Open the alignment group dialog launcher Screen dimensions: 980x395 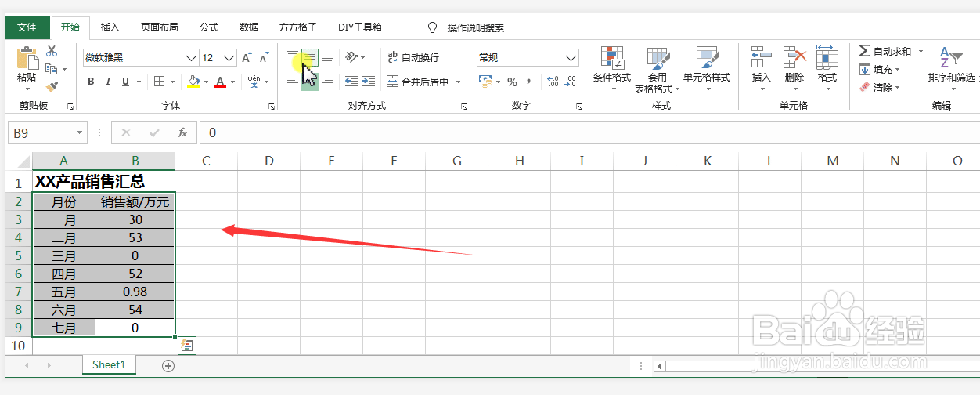(x=464, y=106)
